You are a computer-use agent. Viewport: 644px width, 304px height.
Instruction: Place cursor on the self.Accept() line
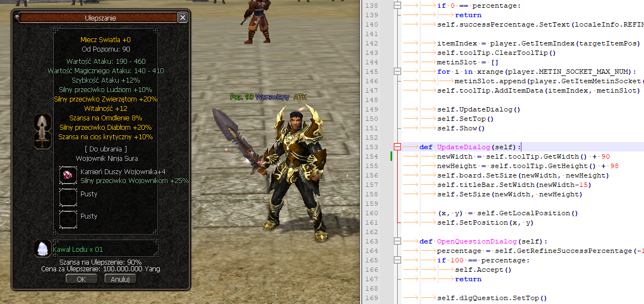click(x=483, y=270)
